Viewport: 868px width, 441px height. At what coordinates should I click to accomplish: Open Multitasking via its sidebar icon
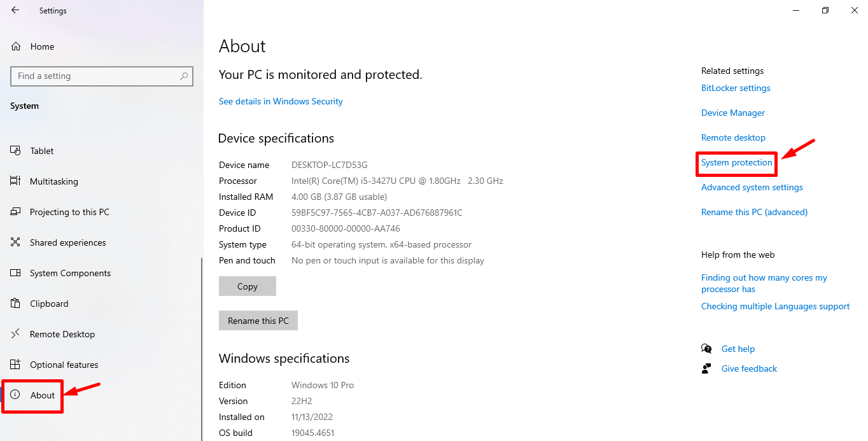[16, 181]
